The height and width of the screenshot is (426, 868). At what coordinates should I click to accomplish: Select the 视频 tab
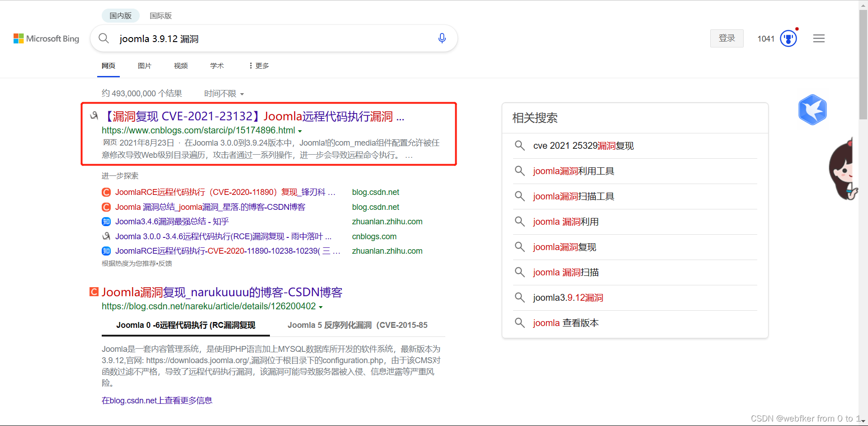click(181, 66)
